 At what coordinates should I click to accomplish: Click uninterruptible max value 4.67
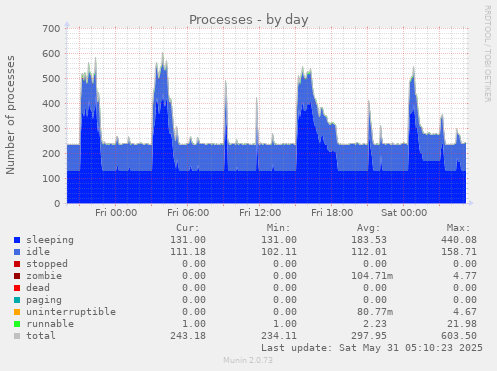[x=465, y=312]
